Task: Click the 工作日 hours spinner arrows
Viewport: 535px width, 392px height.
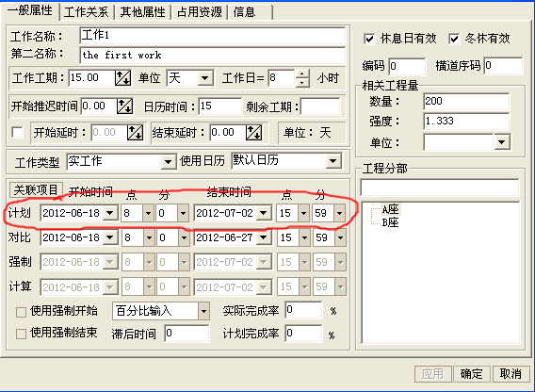Action: pyautogui.click(x=302, y=78)
